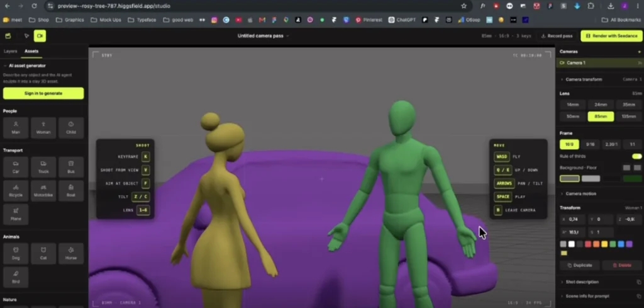The height and width of the screenshot is (308, 644).
Task: Add the Bird asset
Action: [x=16, y=277]
